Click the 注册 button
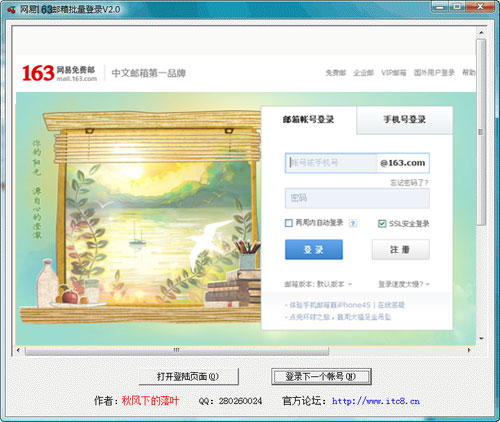500x422 pixels. (401, 249)
